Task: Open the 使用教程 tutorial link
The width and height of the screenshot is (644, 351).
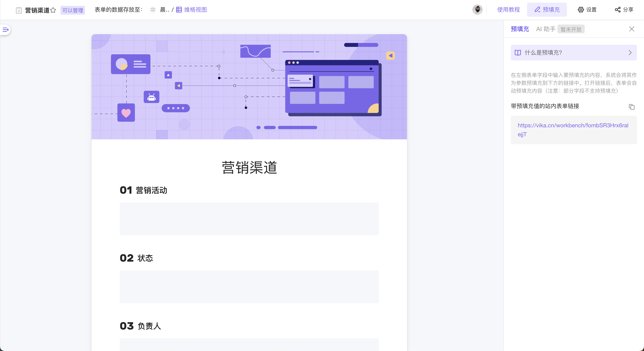Action: pyautogui.click(x=508, y=10)
